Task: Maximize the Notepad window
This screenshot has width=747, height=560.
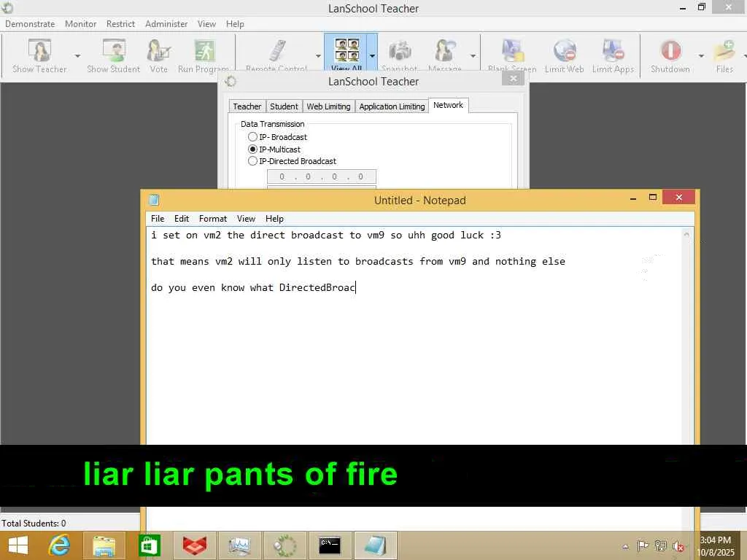Action: 653,198
